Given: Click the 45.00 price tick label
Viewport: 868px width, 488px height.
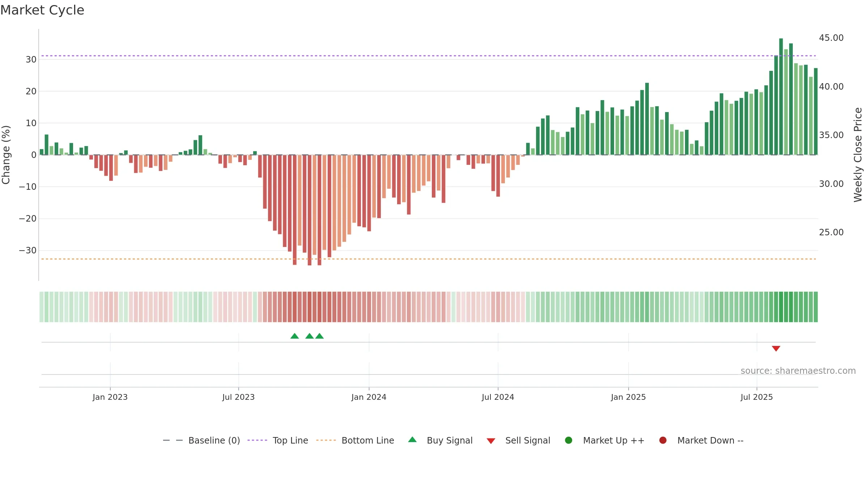Looking at the screenshot, I should tap(831, 38).
